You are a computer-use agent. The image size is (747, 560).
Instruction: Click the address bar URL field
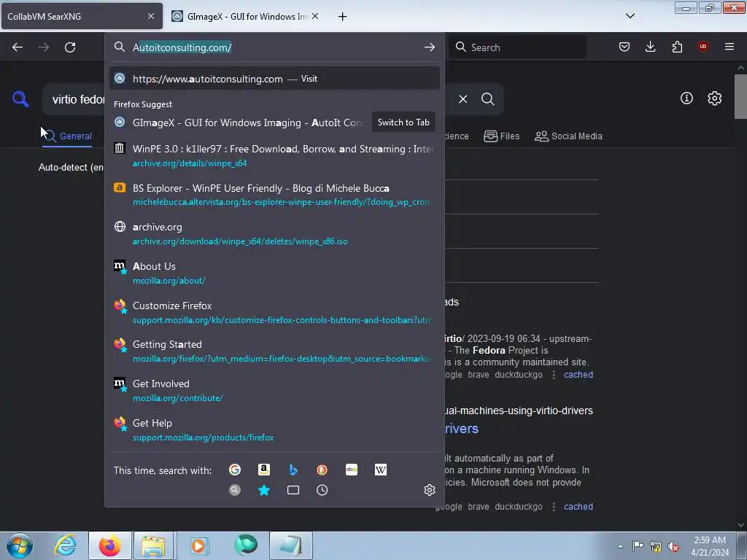pos(274,47)
